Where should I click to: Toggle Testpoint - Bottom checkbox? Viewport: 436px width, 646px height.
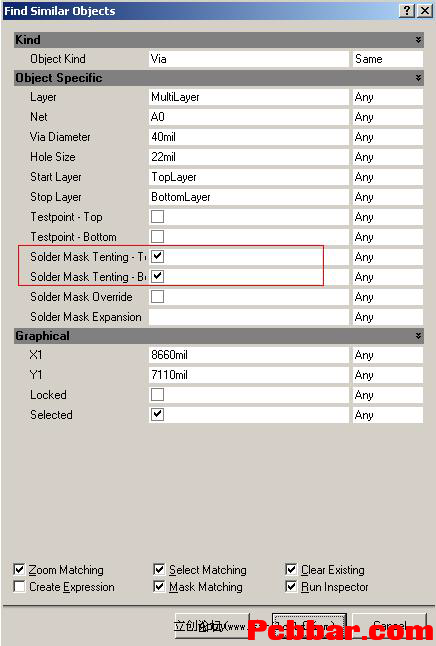coord(157,236)
